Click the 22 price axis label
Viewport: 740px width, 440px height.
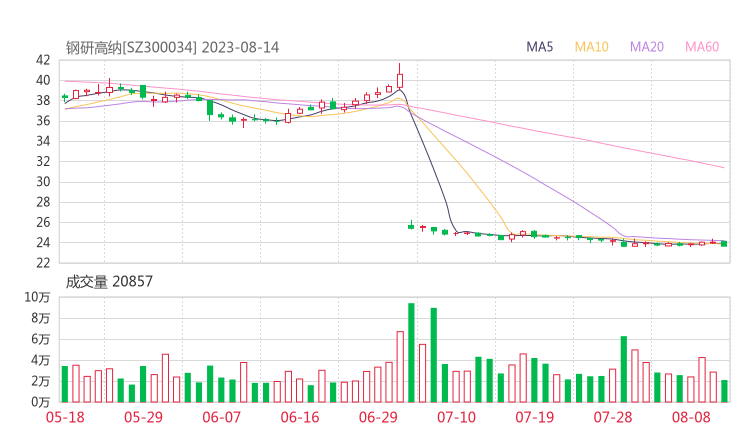pyautogui.click(x=43, y=263)
